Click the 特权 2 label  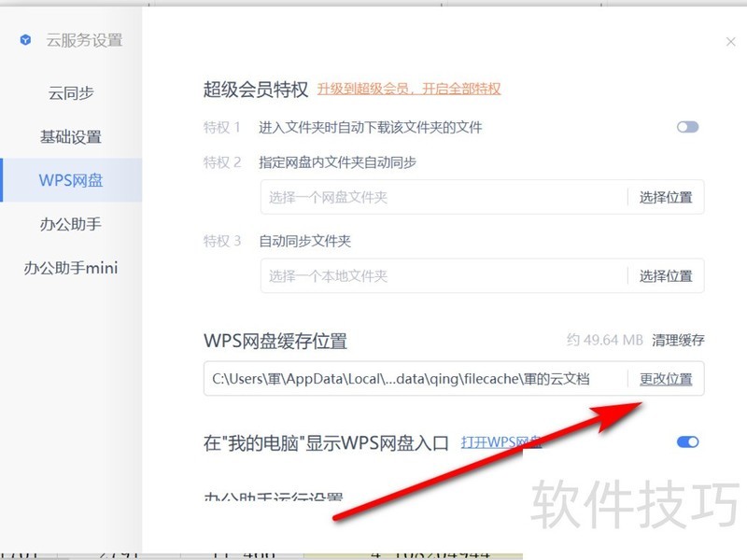coord(222,162)
